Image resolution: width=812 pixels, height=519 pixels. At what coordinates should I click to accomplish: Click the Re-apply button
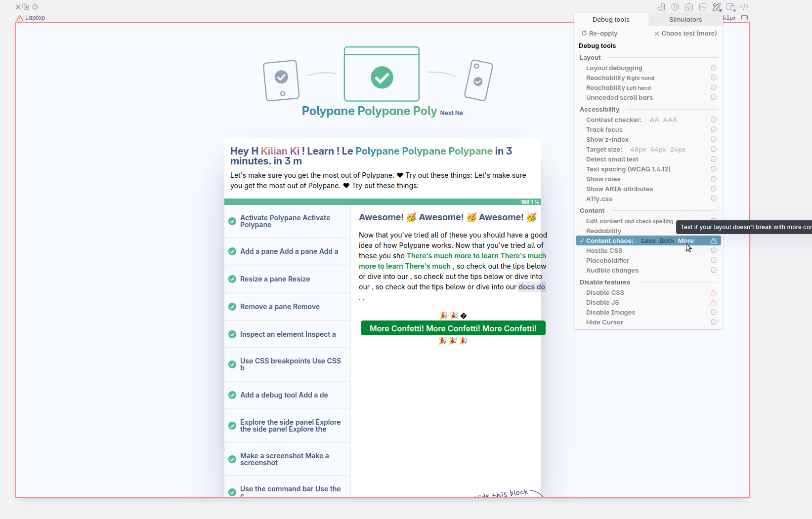coord(599,34)
